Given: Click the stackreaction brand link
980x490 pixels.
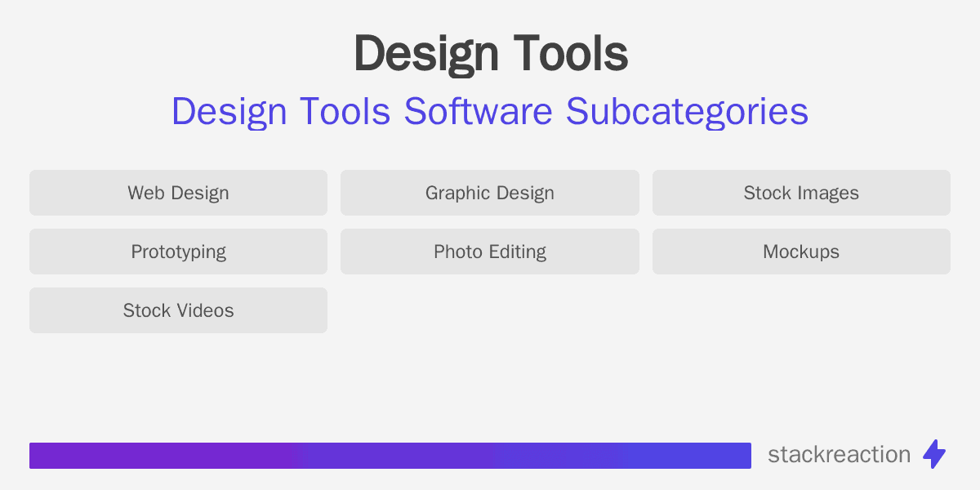Looking at the screenshot, I should tap(840, 455).
